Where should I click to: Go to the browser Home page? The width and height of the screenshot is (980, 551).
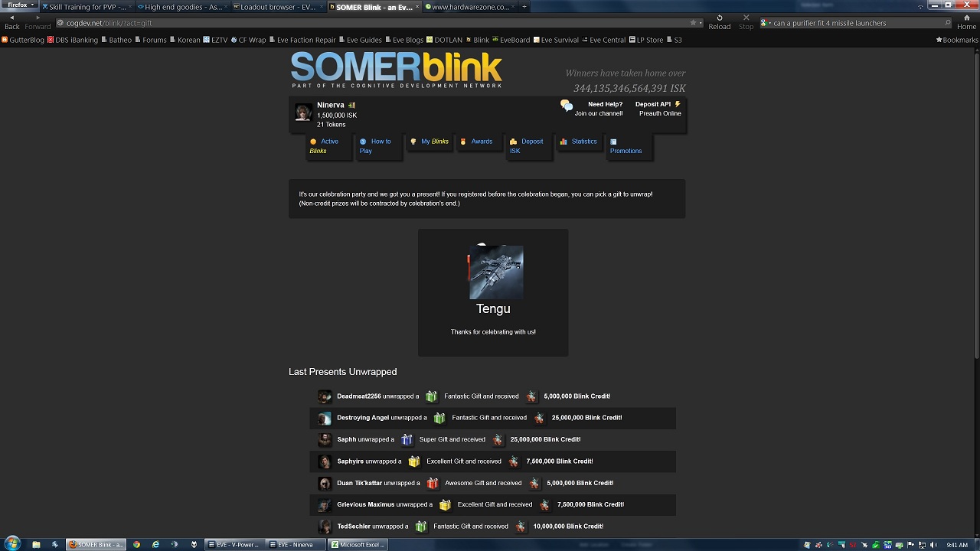tap(966, 21)
